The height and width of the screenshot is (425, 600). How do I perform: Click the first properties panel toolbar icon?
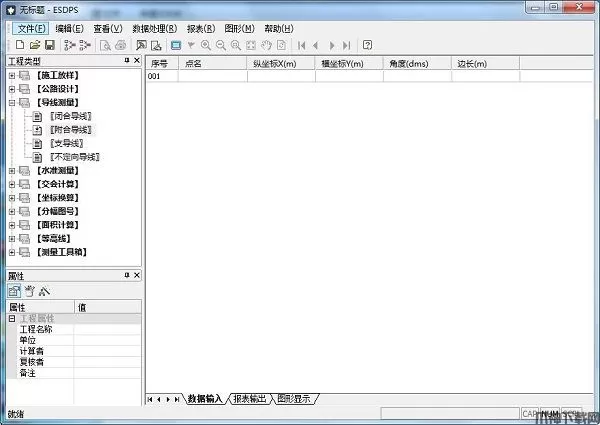tap(14, 291)
